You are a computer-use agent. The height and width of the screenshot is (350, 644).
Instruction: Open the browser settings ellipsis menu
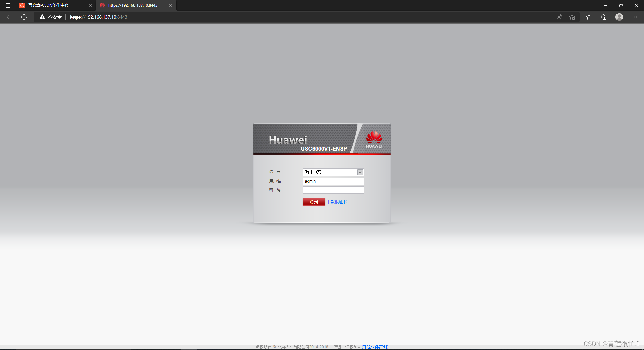pos(635,17)
